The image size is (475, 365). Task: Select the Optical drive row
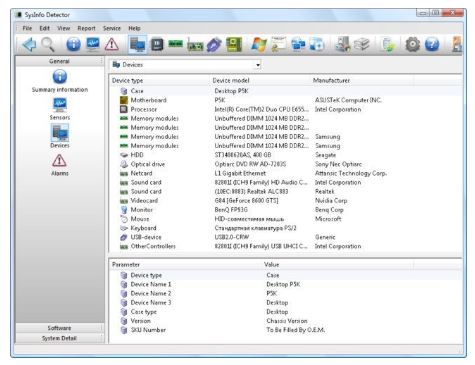[x=285, y=164]
